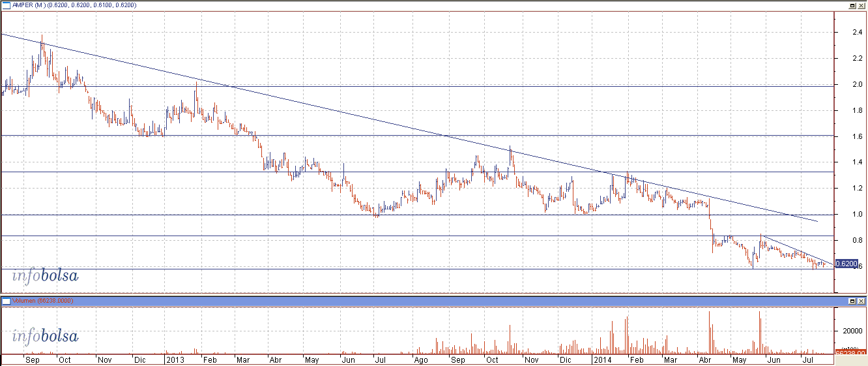Screen dimensions: 868x366
Task: Select the horizontal line at price 1.0
Action: point(417,215)
